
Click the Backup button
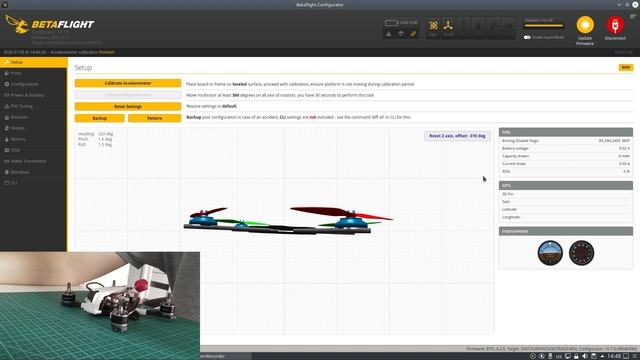tap(100, 118)
